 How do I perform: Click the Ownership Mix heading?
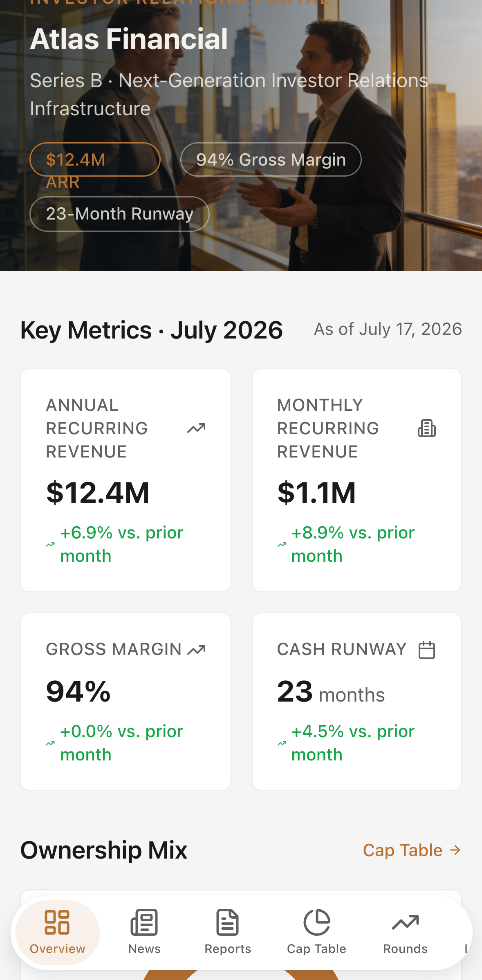[x=104, y=850]
